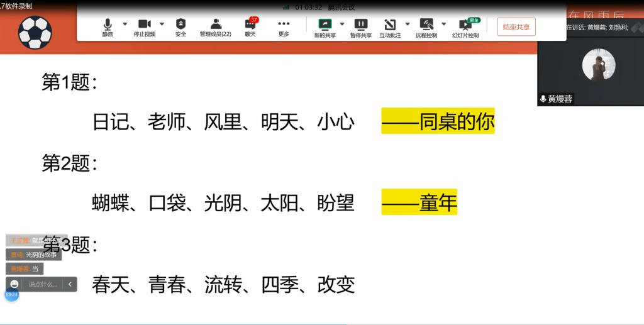644x325 pixels.
Task: Collapse the floating chat bar arrow
Action: tap(70, 284)
